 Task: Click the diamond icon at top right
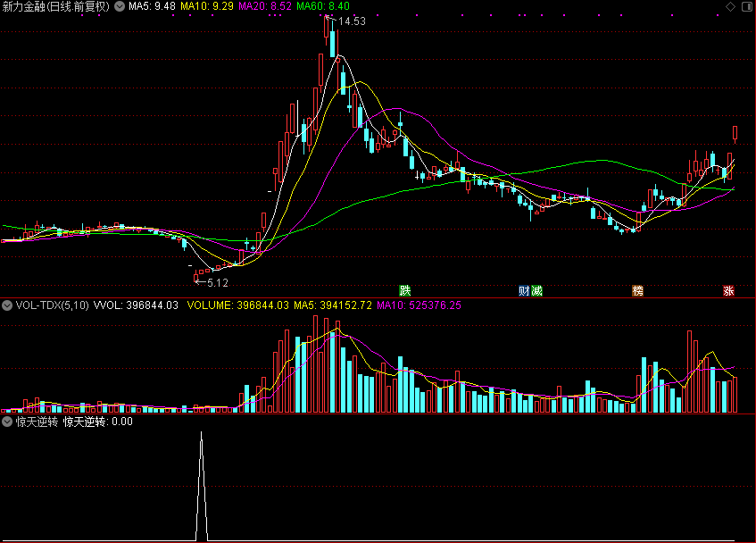point(730,6)
